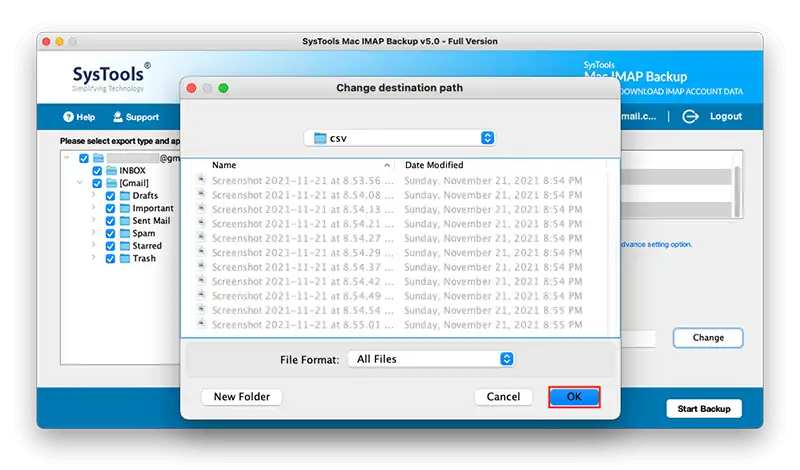Click the Name column sort arrow
800x470 pixels.
click(387, 165)
